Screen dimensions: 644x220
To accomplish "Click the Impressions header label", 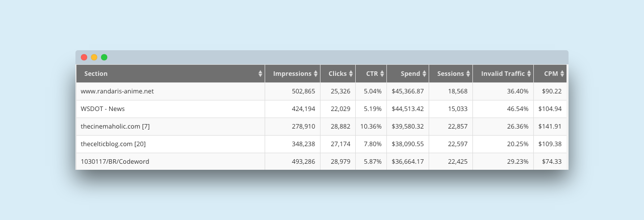I will pos(292,74).
